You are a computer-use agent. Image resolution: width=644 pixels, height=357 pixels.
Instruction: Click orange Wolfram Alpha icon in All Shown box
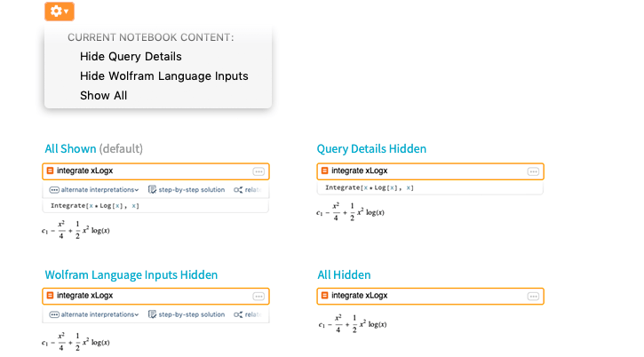tap(50, 171)
